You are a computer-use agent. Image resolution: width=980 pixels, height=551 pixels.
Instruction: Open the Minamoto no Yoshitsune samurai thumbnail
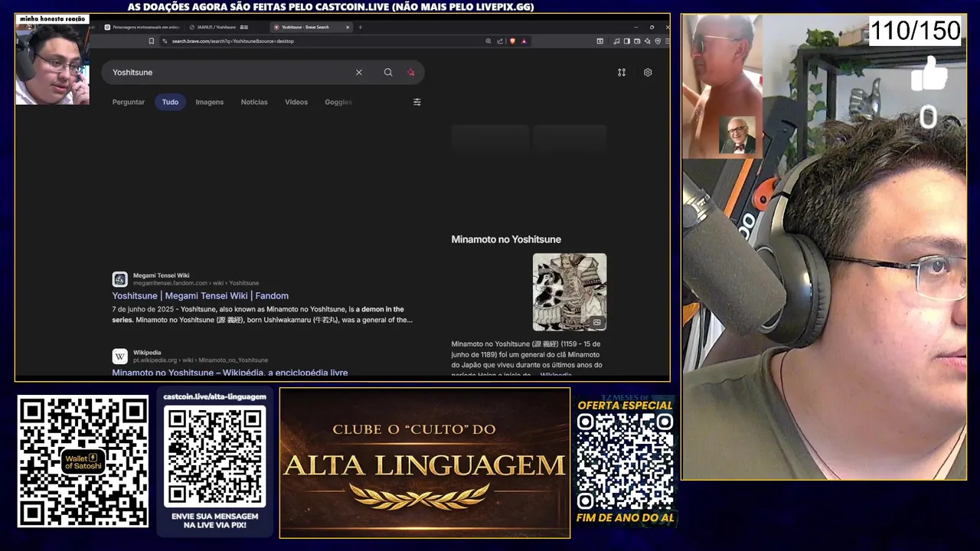pyautogui.click(x=570, y=292)
